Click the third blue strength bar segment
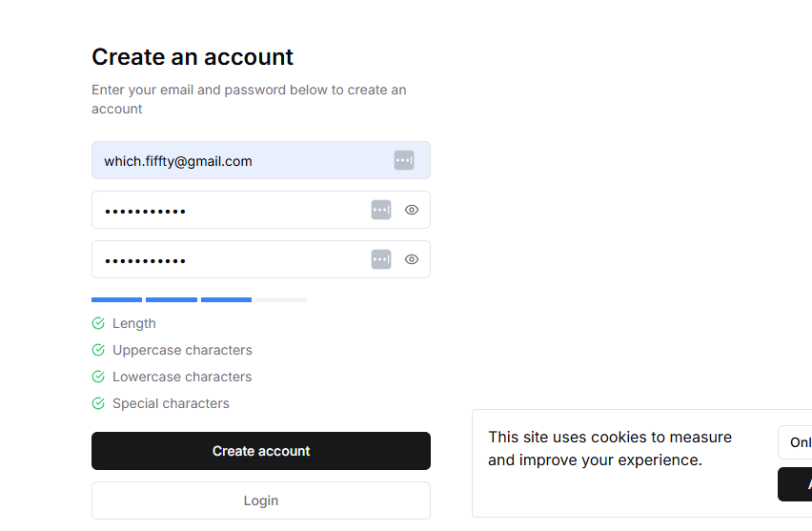 point(226,300)
